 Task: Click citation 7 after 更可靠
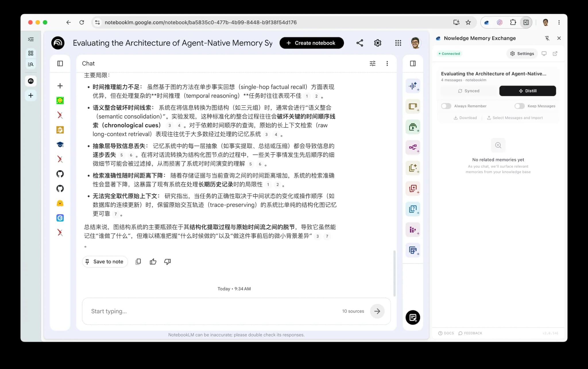click(115, 214)
